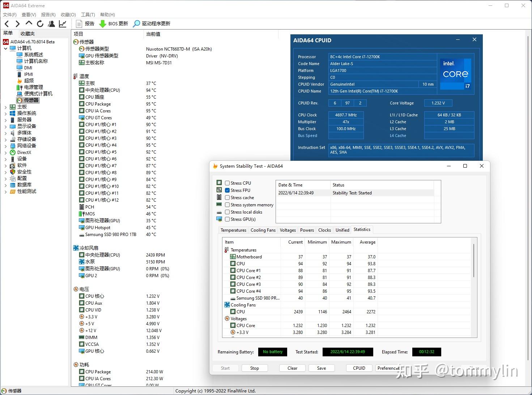Uncheck the Stress FPU checkbox
Viewport: 532px width, 395px height.
coord(227,190)
